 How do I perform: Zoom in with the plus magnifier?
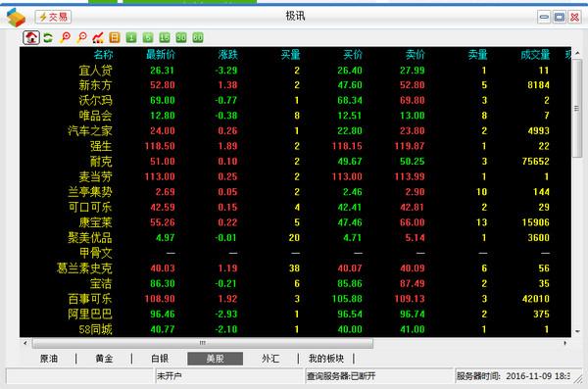point(65,37)
